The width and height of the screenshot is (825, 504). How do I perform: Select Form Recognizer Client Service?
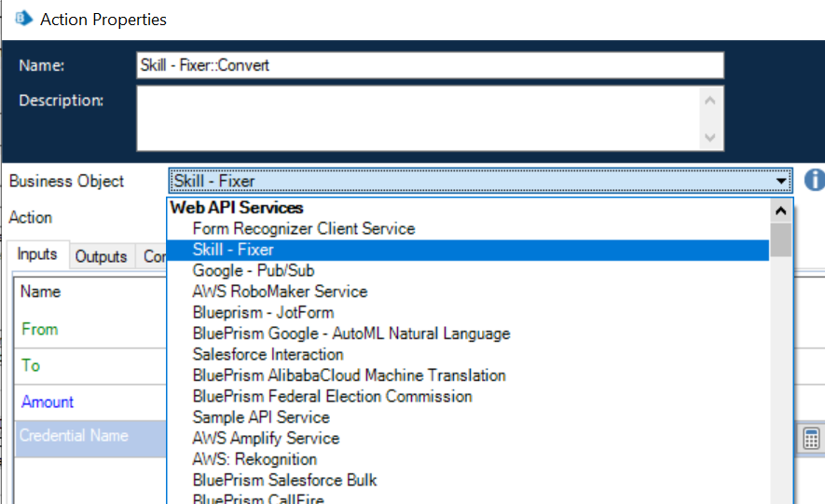click(468, 228)
